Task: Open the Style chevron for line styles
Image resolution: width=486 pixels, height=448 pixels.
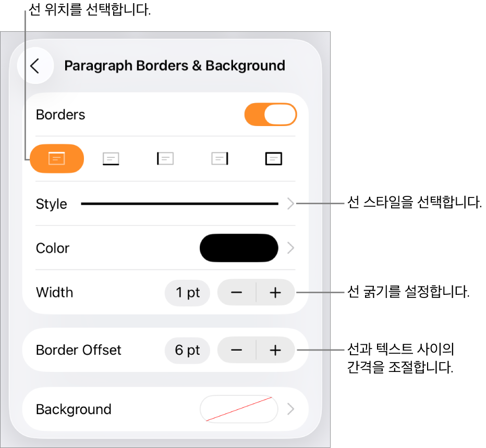Action: (290, 203)
